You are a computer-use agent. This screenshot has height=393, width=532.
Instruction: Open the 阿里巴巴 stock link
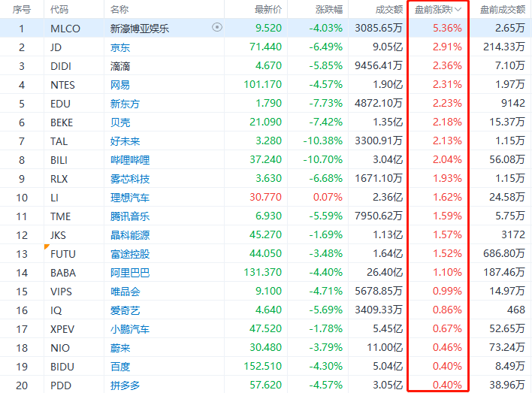(130, 273)
